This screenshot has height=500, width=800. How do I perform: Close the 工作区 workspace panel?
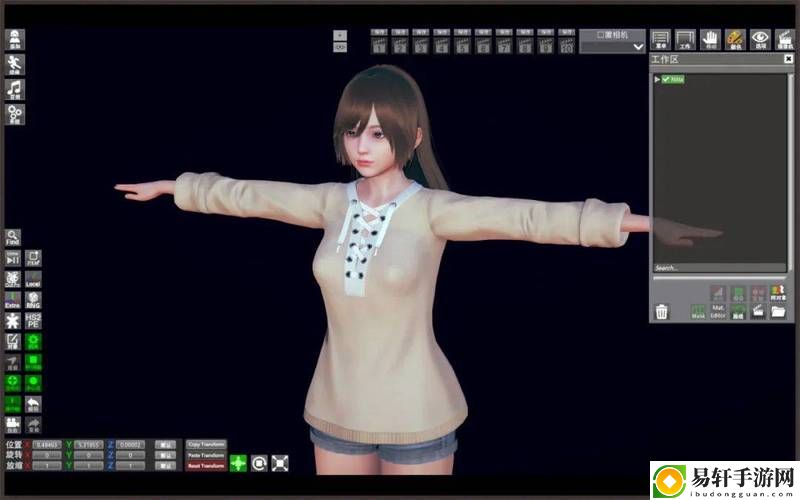pyautogui.click(x=788, y=59)
